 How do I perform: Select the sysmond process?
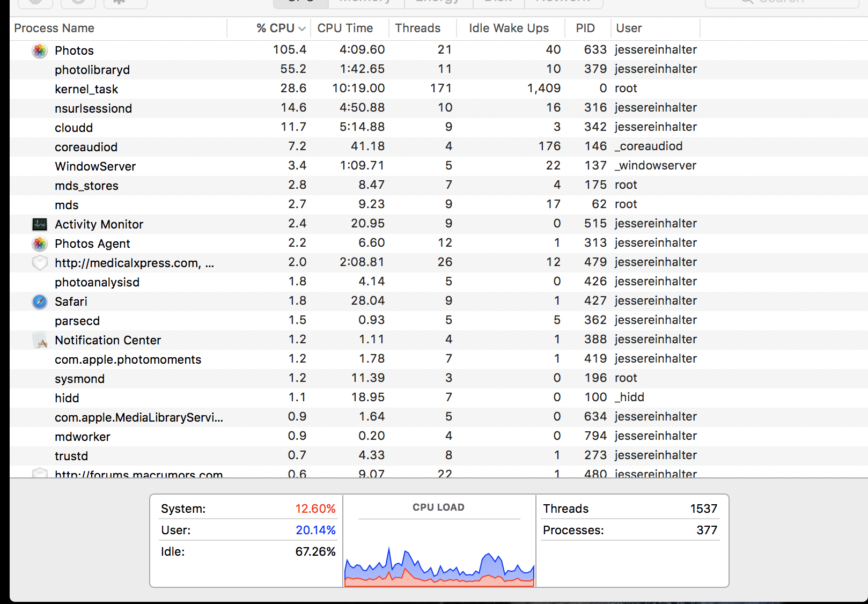439,379
